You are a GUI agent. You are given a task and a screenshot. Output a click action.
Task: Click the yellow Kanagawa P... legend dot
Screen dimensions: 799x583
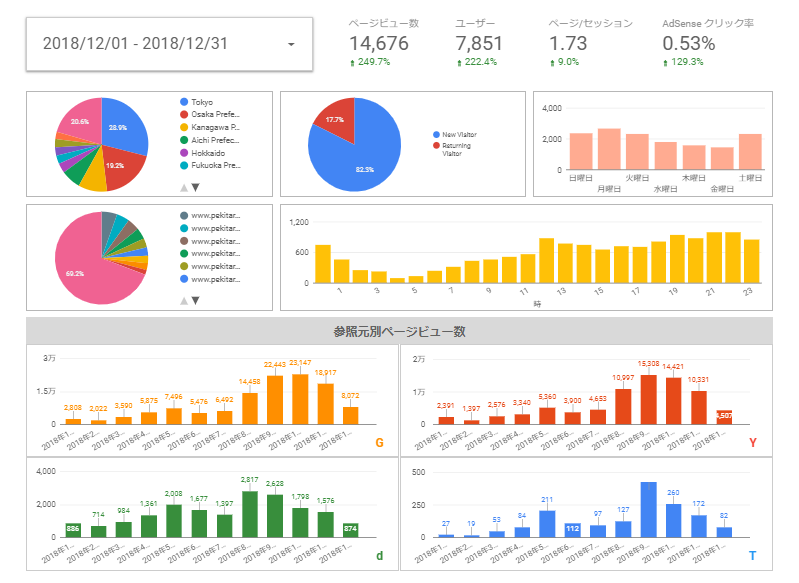click(184, 127)
